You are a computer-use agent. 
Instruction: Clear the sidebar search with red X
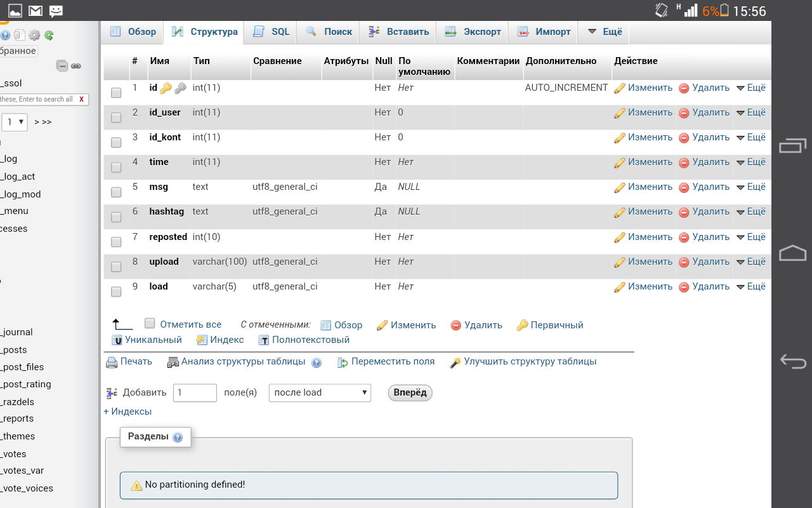pos(81,100)
